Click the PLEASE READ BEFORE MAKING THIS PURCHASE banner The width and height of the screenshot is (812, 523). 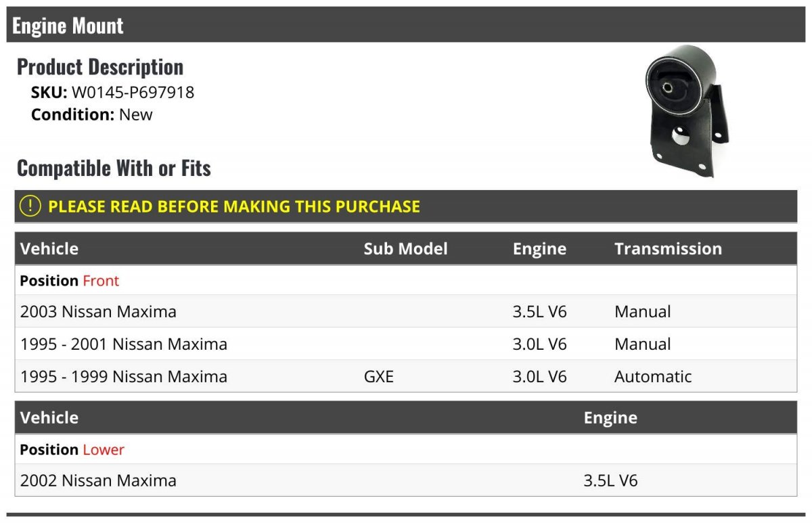(406, 206)
